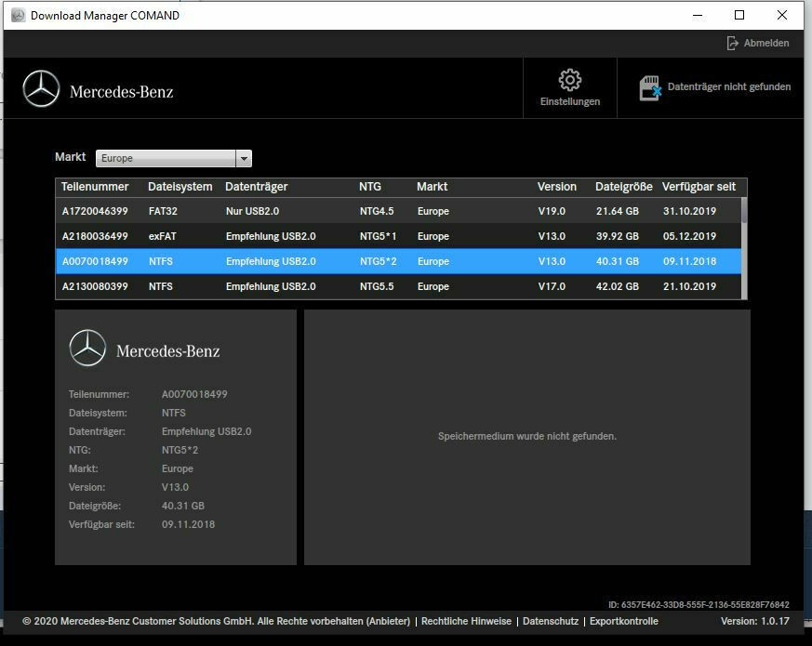
Task: Click Datenträger nicht gefunden status text
Action: pos(729,86)
